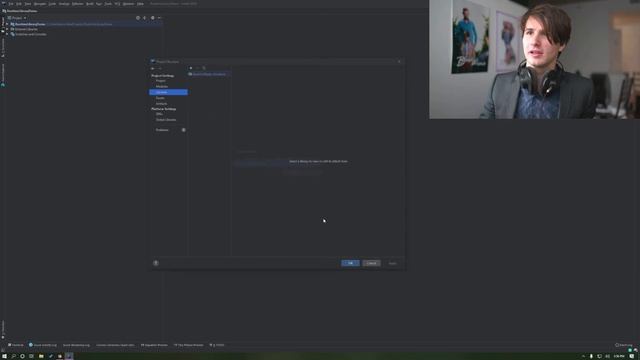Open the File menu
Screen dimensions: 640x360
[11, 4]
